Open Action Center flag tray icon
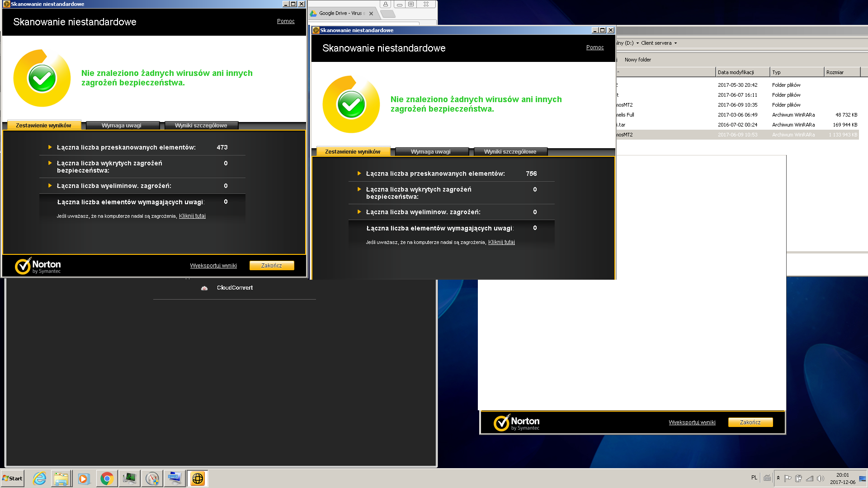This screenshot has height=488, width=868. point(788,478)
